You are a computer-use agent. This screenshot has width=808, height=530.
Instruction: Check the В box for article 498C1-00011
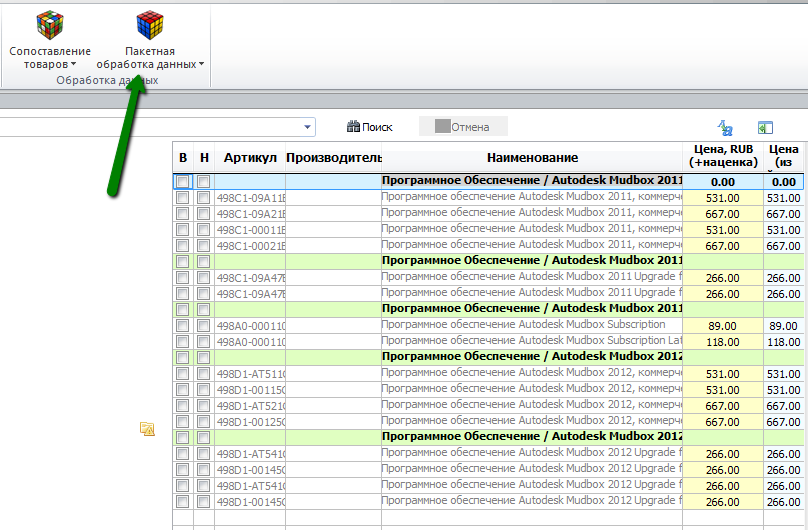coord(182,229)
